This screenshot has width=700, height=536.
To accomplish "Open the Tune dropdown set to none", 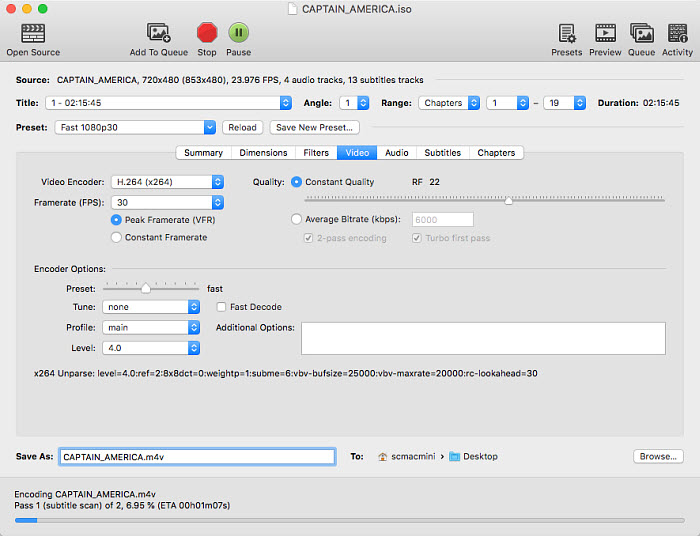I will [x=151, y=307].
